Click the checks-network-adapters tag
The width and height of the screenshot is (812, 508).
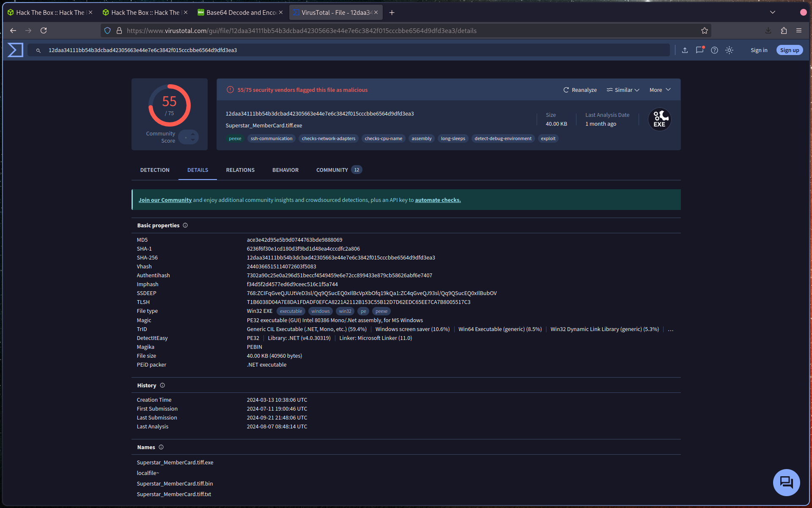[329, 138]
